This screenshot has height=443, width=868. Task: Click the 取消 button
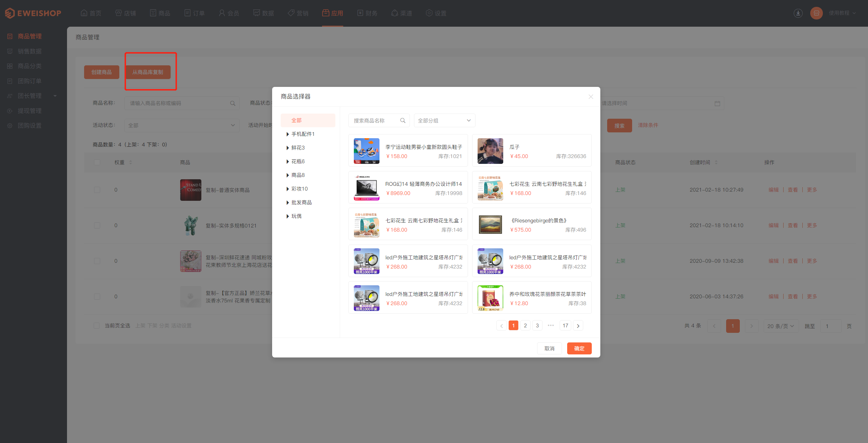(549, 348)
